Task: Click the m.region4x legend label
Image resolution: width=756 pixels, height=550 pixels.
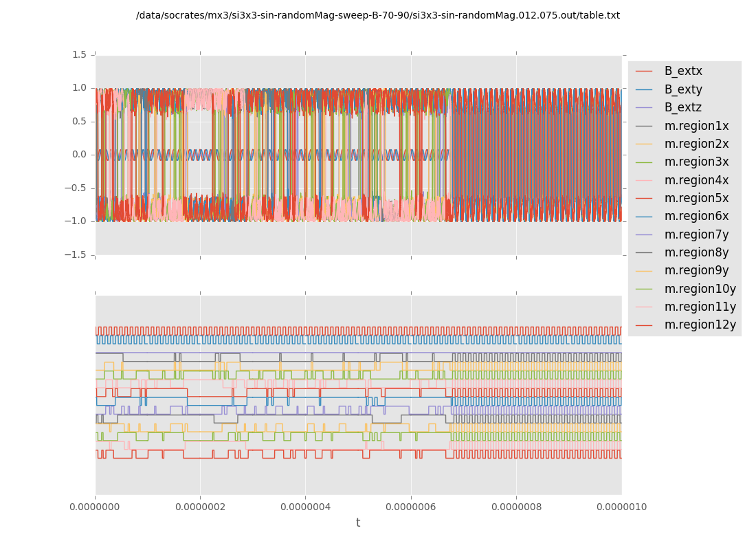Action: [696, 180]
